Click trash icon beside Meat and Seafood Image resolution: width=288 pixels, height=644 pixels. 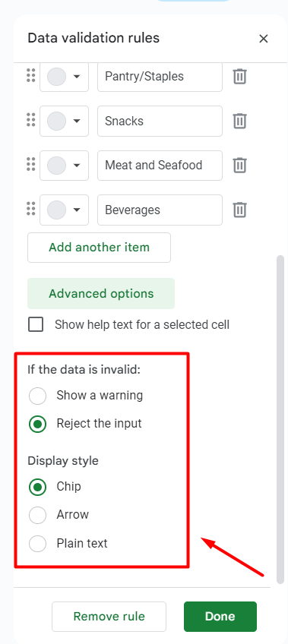click(240, 165)
